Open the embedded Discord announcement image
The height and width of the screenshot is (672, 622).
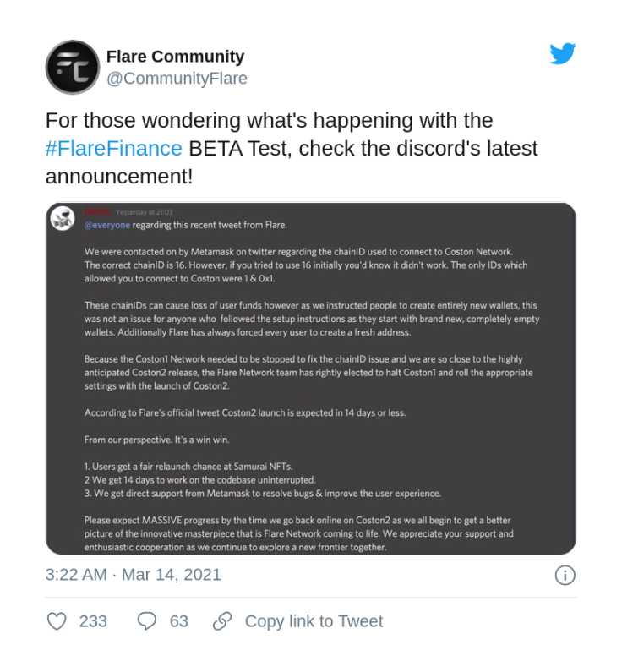click(x=311, y=379)
